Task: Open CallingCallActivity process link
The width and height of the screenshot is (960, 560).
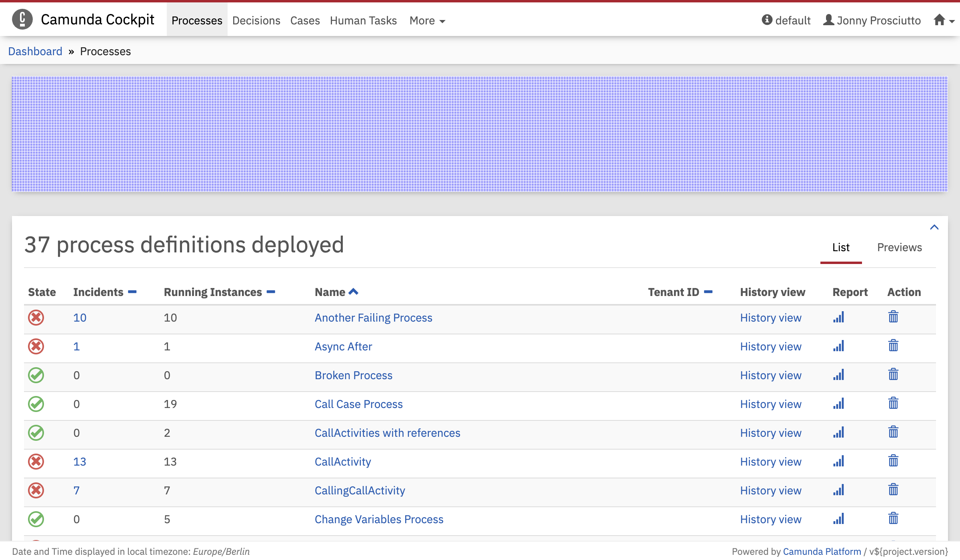Action: click(x=360, y=490)
